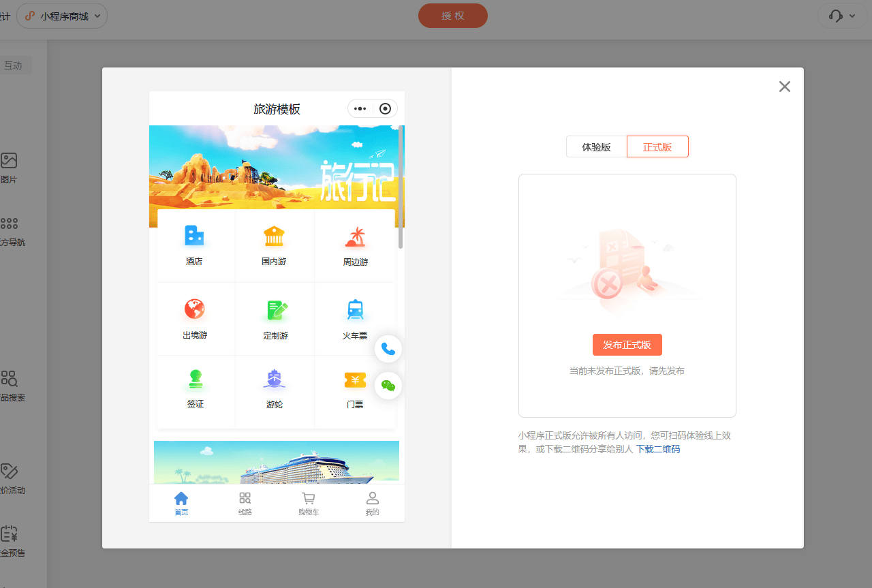Screen dimensions: 872x588
Task: Expand the 小程序商城 dropdown at top left
Action: (x=61, y=15)
